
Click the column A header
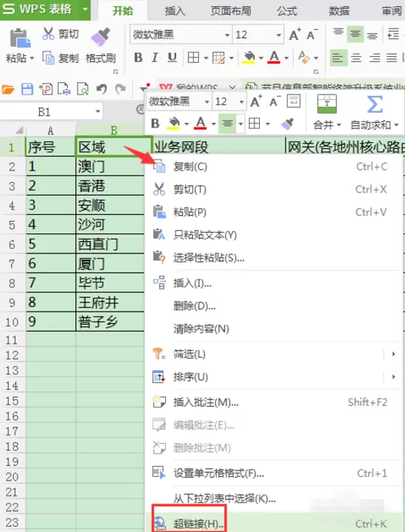pyautogui.click(x=51, y=130)
